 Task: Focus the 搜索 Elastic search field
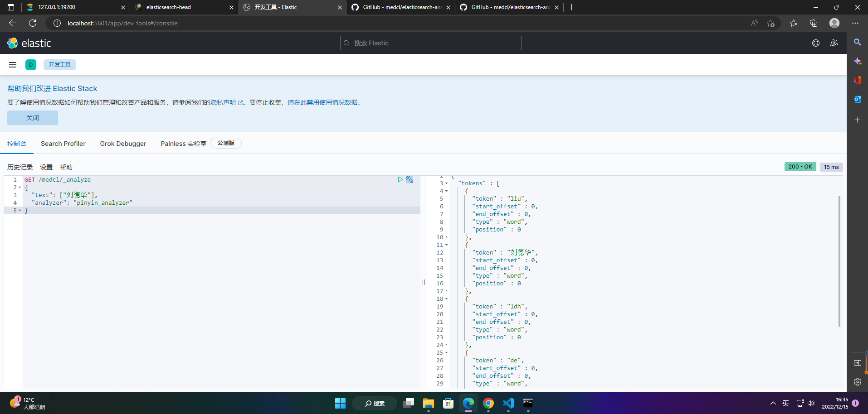[x=431, y=43]
